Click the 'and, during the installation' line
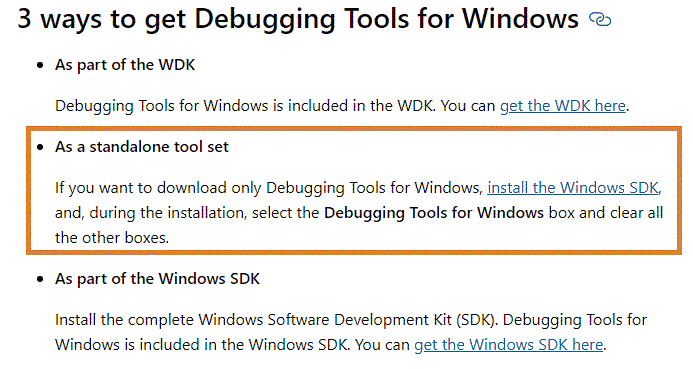 [x=151, y=213]
